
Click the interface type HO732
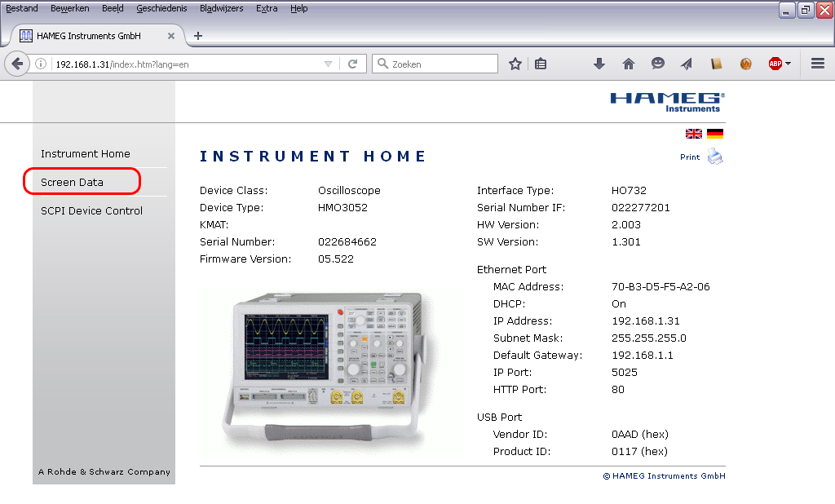click(x=629, y=190)
